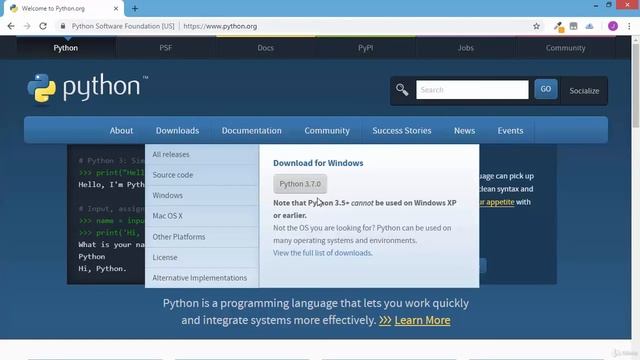This screenshot has height=360, width=640.
Task: Click View the full list of downloads
Action: [x=322, y=253]
